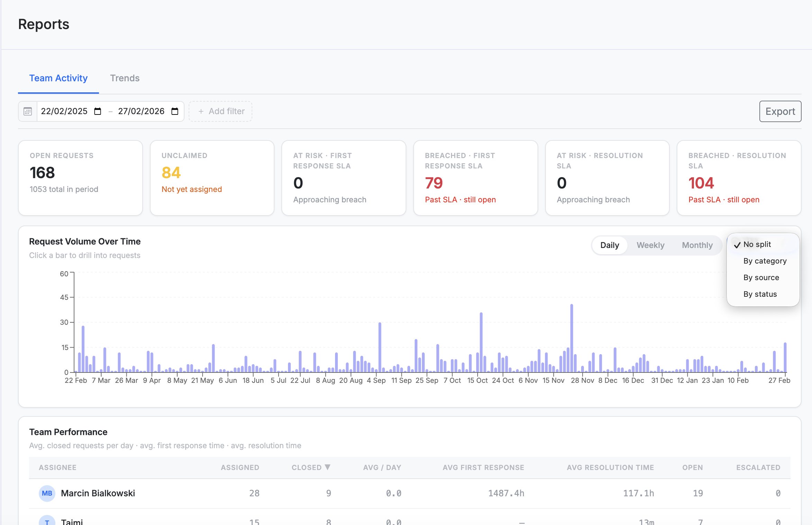Sort by AVG RESOLUTION TIME header
Viewport: 812px width, 525px height.
point(610,468)
